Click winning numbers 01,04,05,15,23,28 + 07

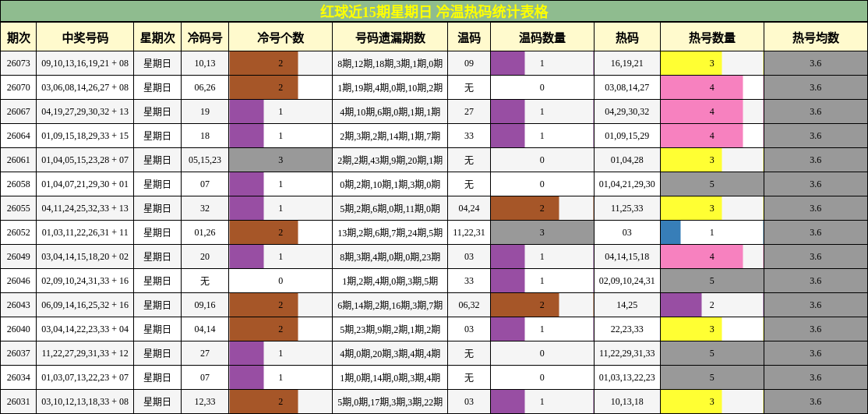click(85, 160)
